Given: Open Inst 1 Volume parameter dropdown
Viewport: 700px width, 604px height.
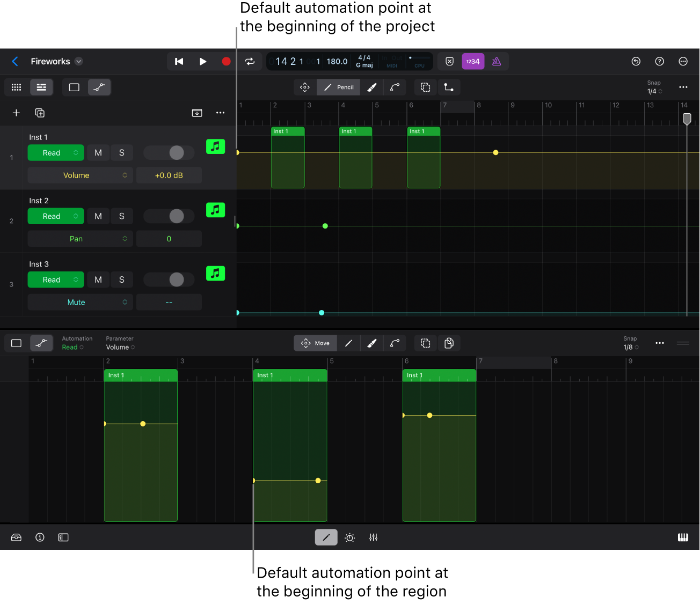Looking at the screenshot, I should point(81,175).
